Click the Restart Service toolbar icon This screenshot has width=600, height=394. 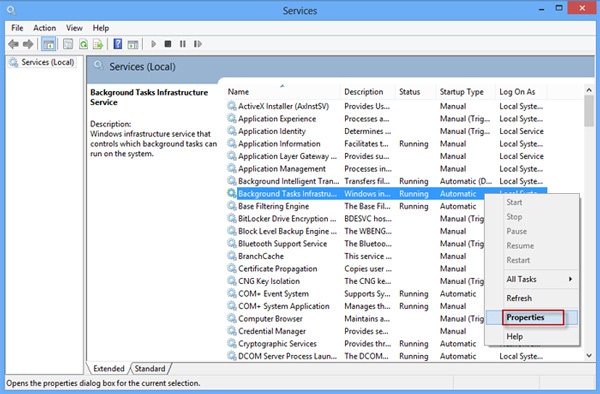pos(198,44)
